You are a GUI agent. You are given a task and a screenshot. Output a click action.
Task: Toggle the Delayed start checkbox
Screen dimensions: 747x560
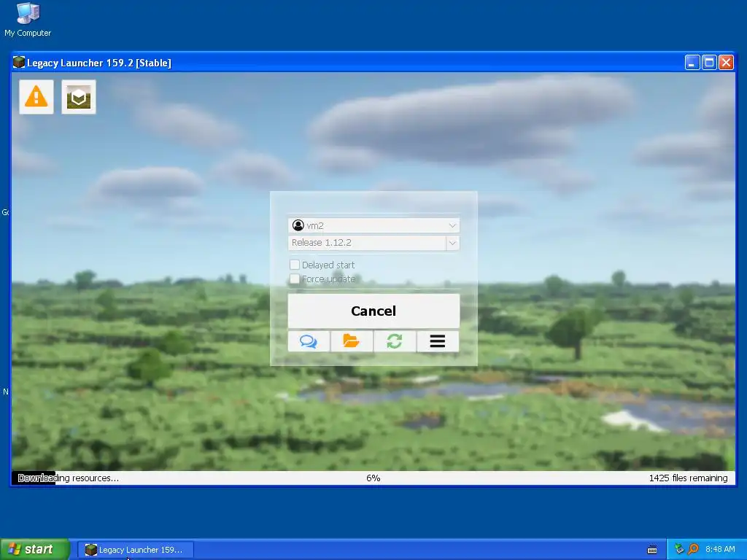pyautogui.click(x=295, y=265)
